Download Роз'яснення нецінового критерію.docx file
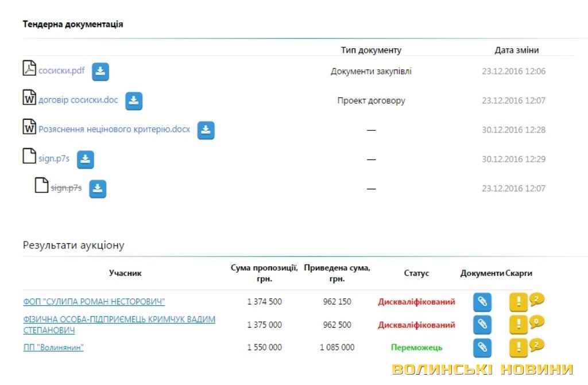The width and height of the screenshot is (588, 385). click(206, 130)
